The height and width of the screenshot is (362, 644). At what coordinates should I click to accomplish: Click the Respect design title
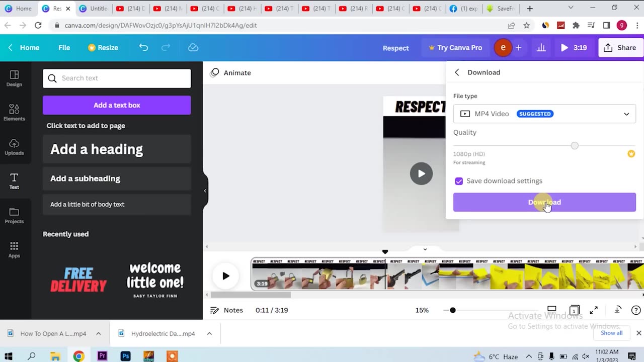click(x=396, y=48)
